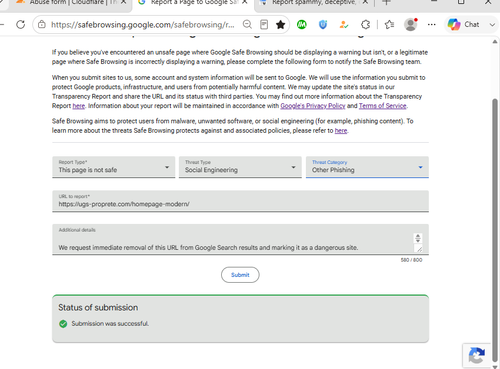Click the URL to report field
The height and width of the screenshot is (369, 500).
pyautogui.click(x=240, y=201)
